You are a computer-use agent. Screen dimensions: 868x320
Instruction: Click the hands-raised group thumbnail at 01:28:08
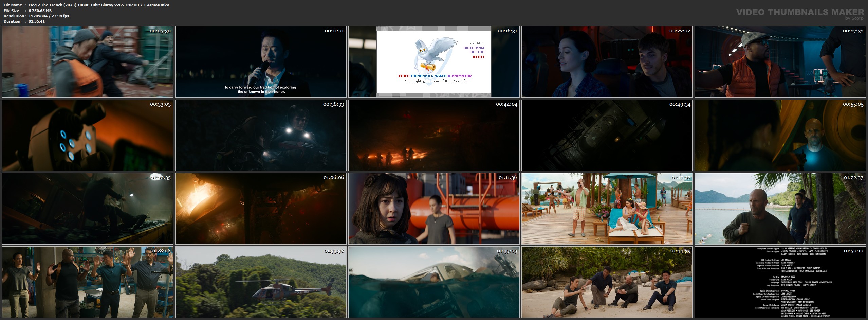88,282
